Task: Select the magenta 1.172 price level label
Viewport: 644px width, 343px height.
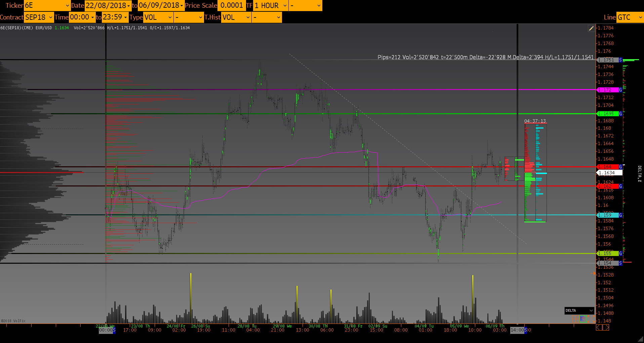Action: (x=607, y=90)
